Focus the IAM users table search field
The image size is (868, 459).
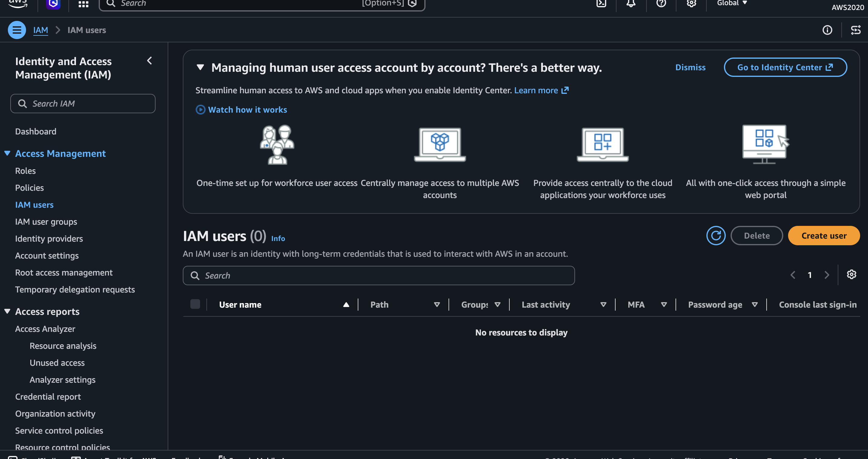tap(378, 275)
